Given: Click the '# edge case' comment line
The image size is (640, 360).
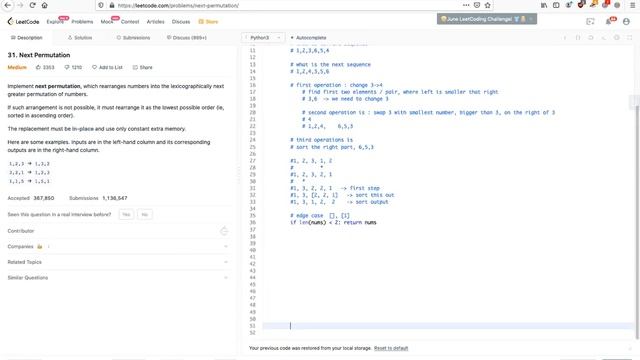Looking at the screenshot, I should click(320, 216).
